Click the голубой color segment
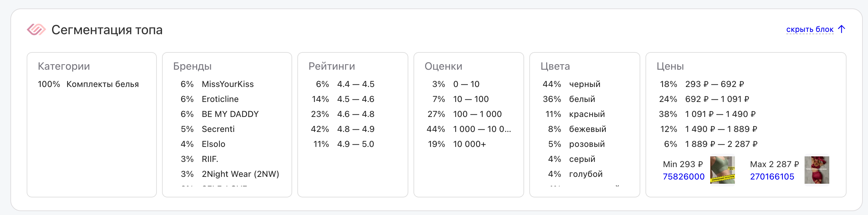Image resolution: width=868 pixels, height=215 pixels. (x=586, y=174)
